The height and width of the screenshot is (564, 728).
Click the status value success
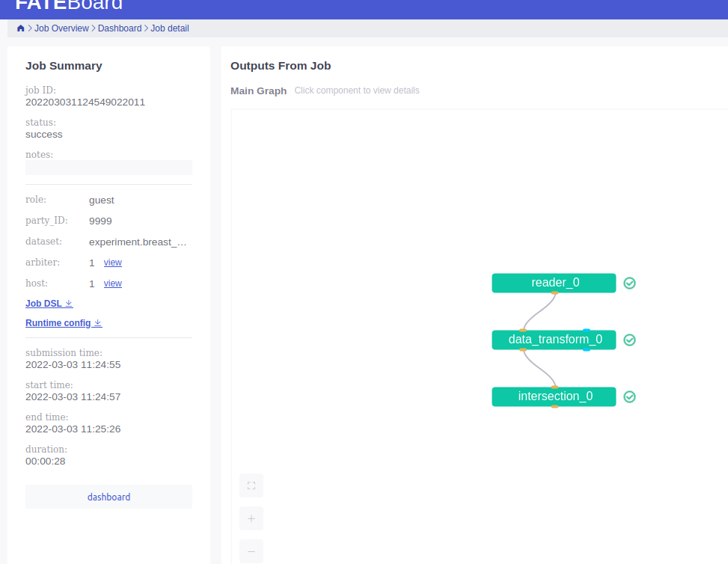[43, 135]
